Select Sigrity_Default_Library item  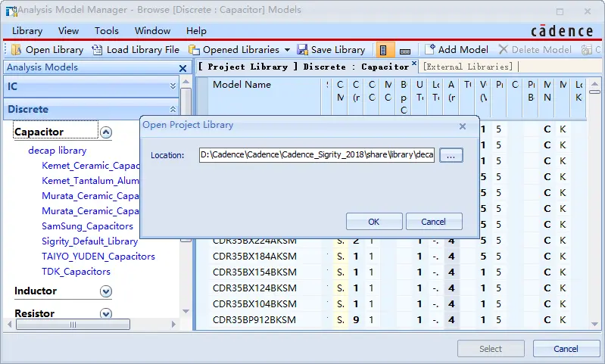pos(89,241)
